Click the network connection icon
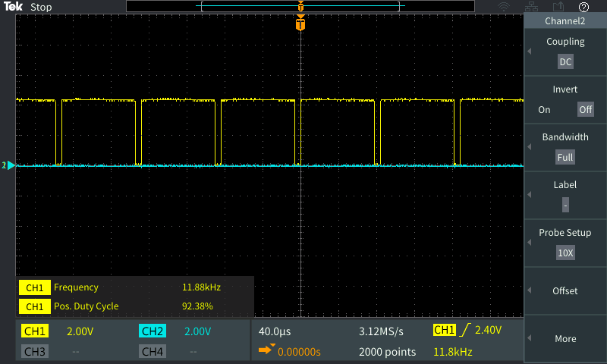607x364 pixels. click(x=531, y=7)
